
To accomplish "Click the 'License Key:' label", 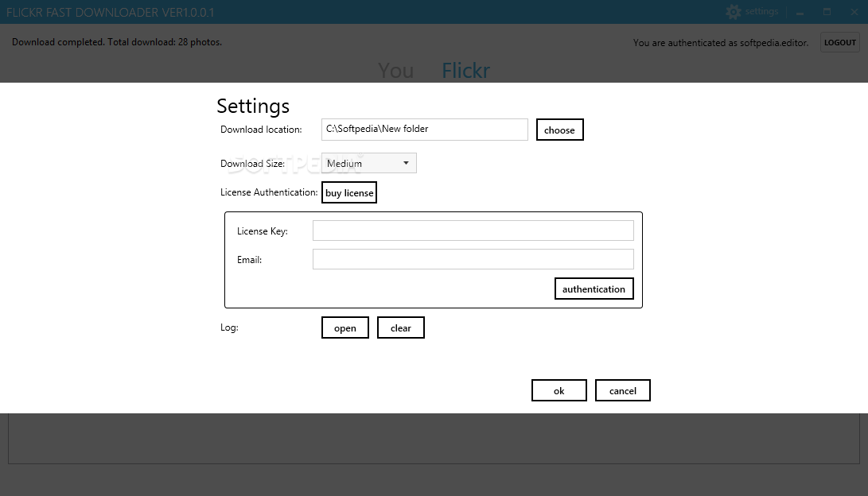I will (x=263, y=231).
